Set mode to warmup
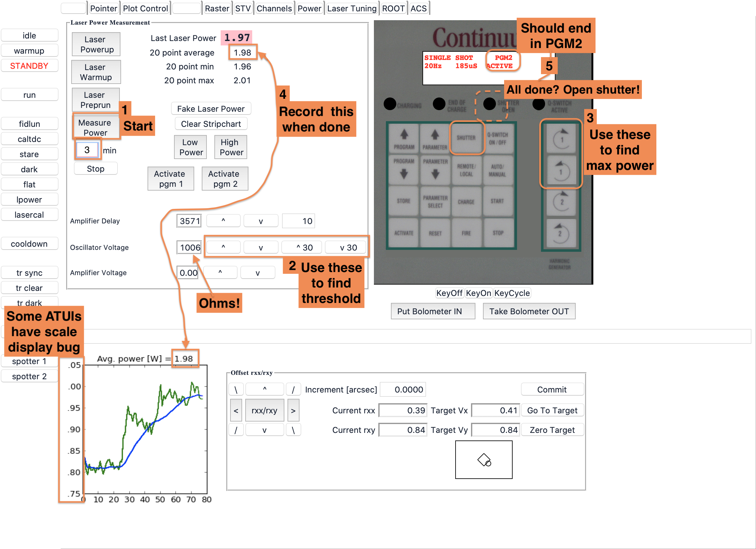The image size is (756, 549). pyautogui.click(x=29, y=51)
